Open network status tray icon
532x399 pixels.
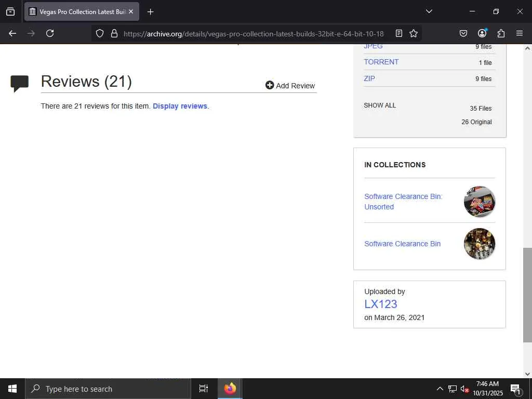453,389
